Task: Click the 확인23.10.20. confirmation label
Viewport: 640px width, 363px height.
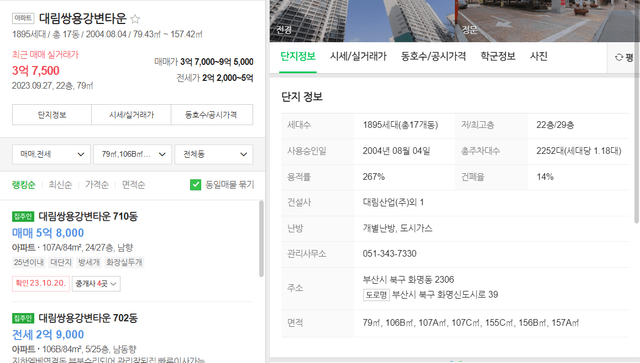Action: pos(40,283)
